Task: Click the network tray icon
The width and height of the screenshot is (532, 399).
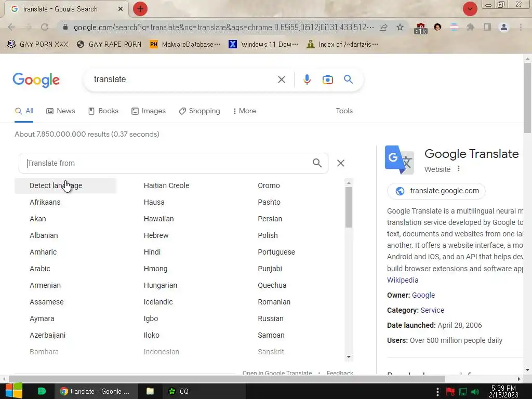Action: click(x=463, y=392)
